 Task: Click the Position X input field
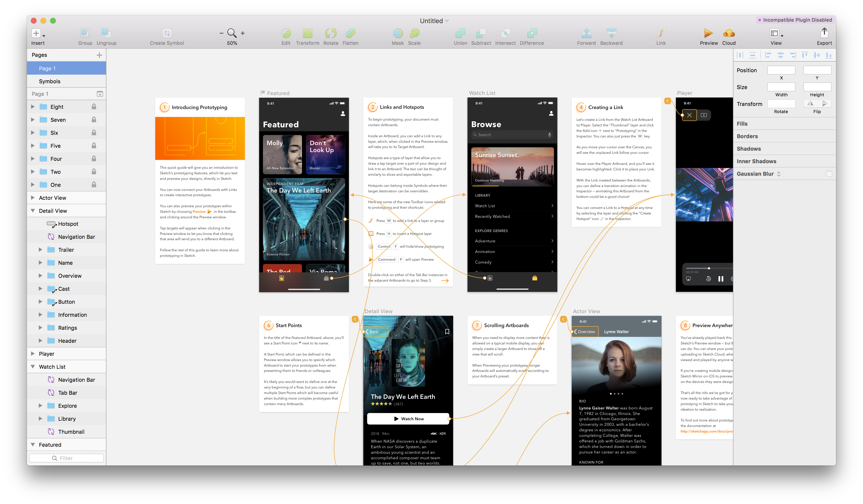[781, 70]
